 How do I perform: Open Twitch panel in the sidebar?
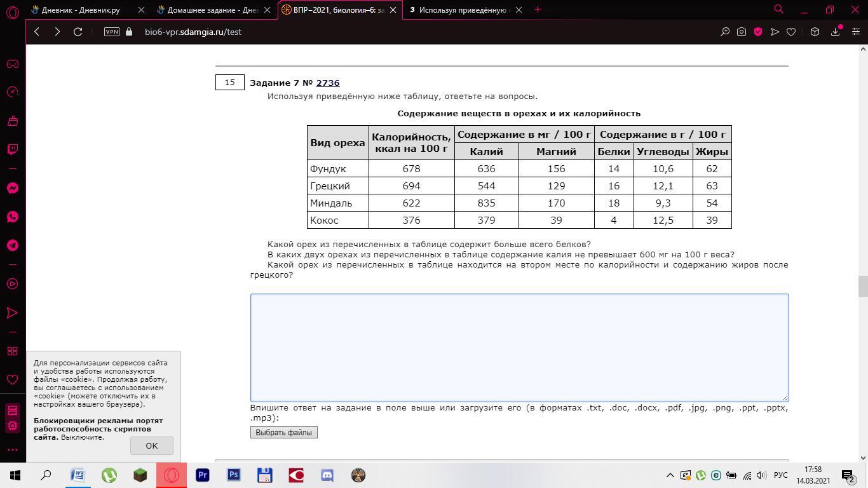tap(12, 149)
